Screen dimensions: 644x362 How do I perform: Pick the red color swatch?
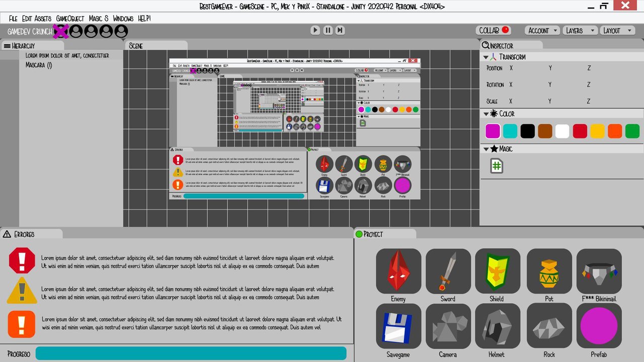click(580, 131)
